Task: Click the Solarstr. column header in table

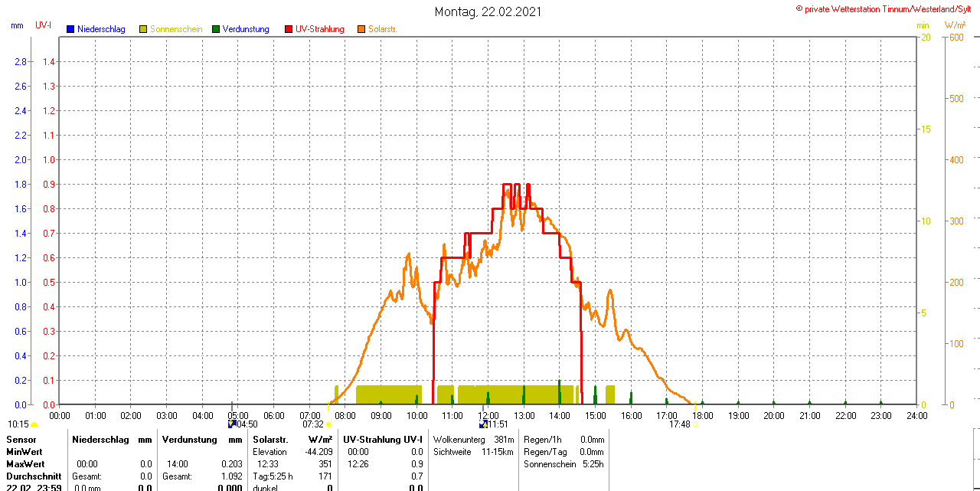Action: pyautogui.click(x=270, y=440)
